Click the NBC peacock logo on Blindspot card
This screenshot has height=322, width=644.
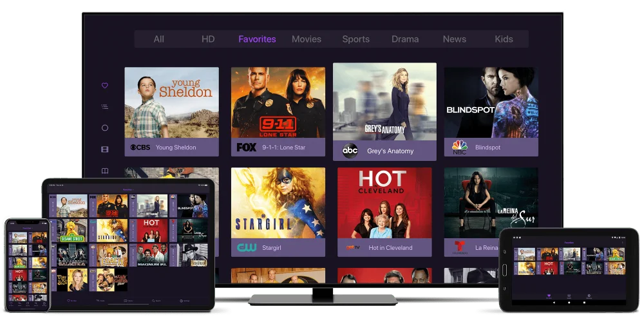pos(460,147)
